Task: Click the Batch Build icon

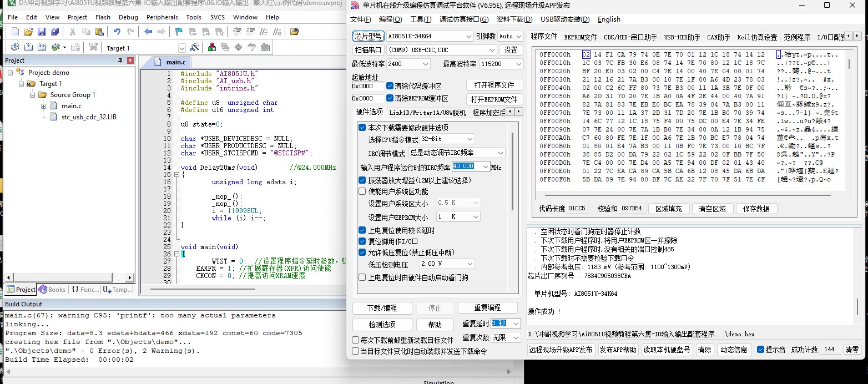Action: pyautogui.click(x=55, y=48)
